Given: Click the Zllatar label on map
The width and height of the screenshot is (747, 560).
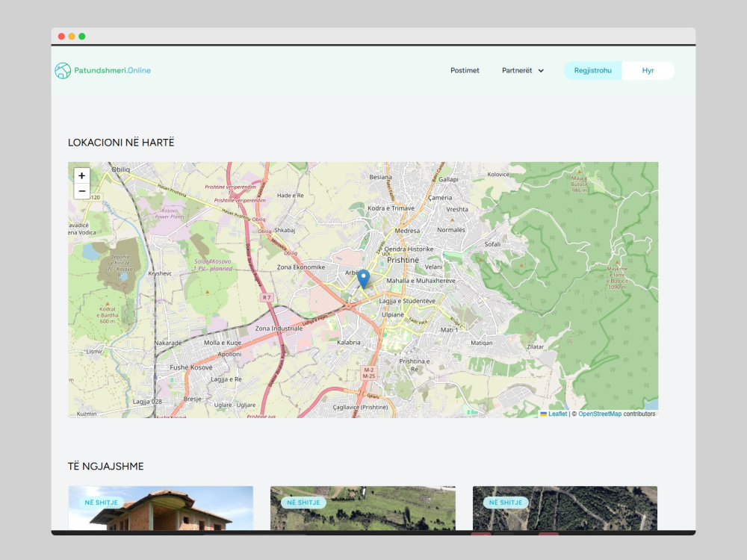Looking at the screenshot, I should (536, 346).
